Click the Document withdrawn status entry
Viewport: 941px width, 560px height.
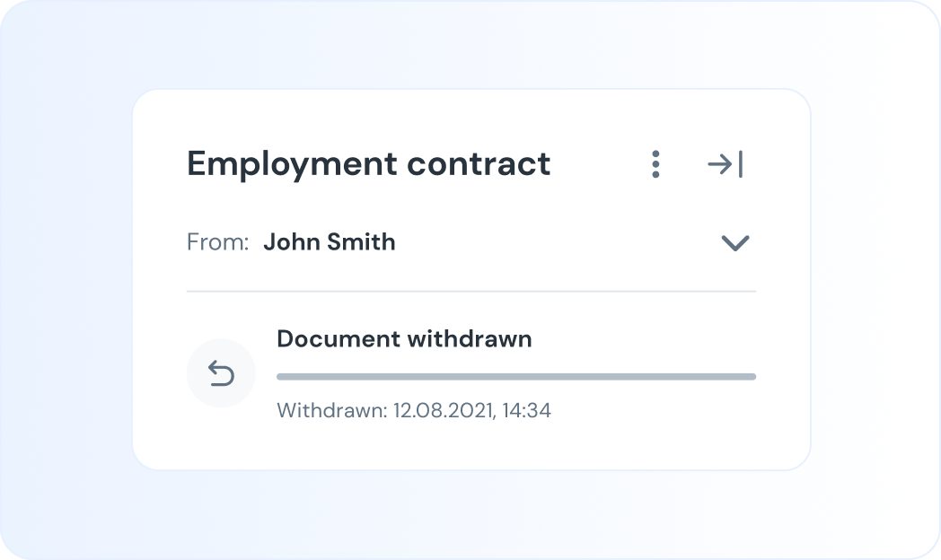pos(404,339)
